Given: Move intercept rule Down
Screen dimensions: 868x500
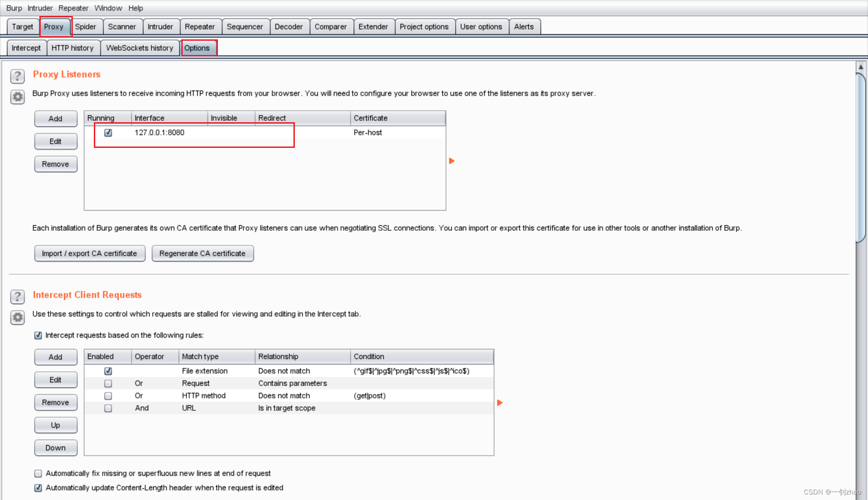Looking at the screenshot, I should pos(55,448).
